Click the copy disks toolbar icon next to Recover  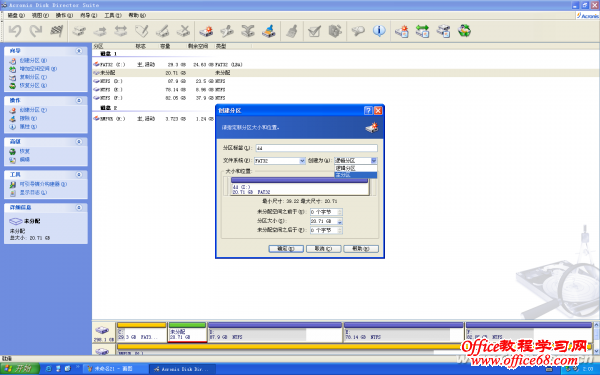443,31
